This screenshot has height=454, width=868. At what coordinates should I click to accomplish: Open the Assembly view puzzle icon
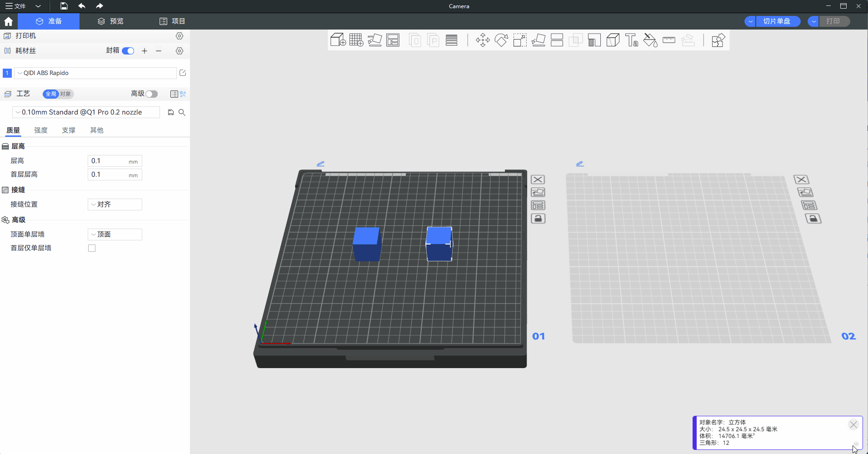(x=718, y=40)
